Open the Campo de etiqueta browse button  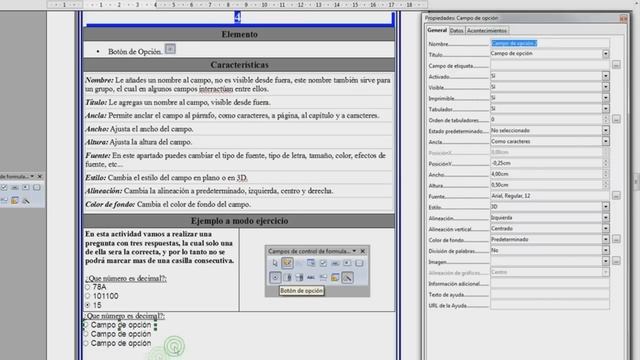[x=616, y=64]
